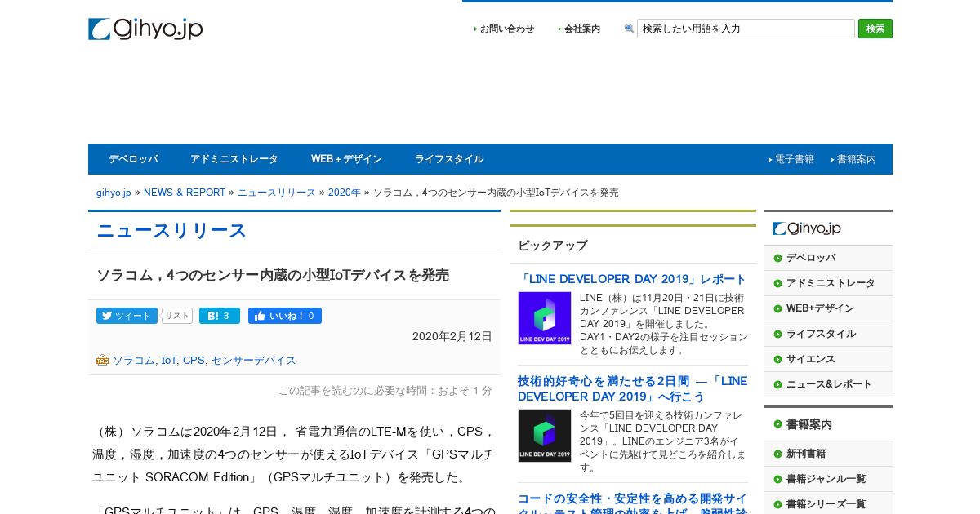The height and width of the screenshot is (514, 980).
Task: Select アドミニストレータ in blue navigation bar
Action: pos(234,159)
